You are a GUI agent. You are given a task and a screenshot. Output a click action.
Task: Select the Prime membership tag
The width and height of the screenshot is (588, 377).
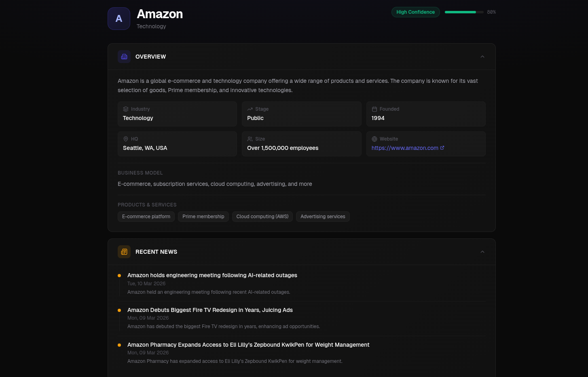click(x=203, y=217)
